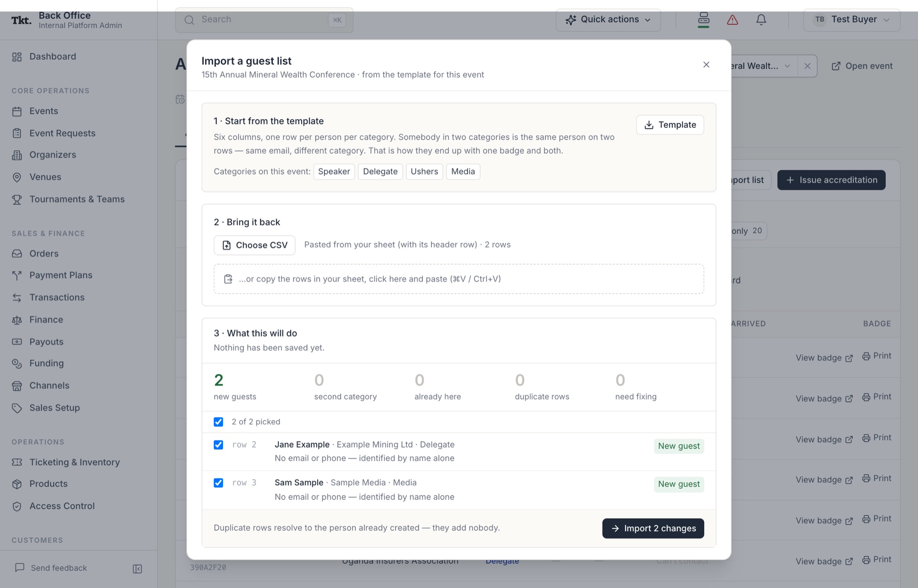
Task: Click the Venues pin icon
Action: 17,177
